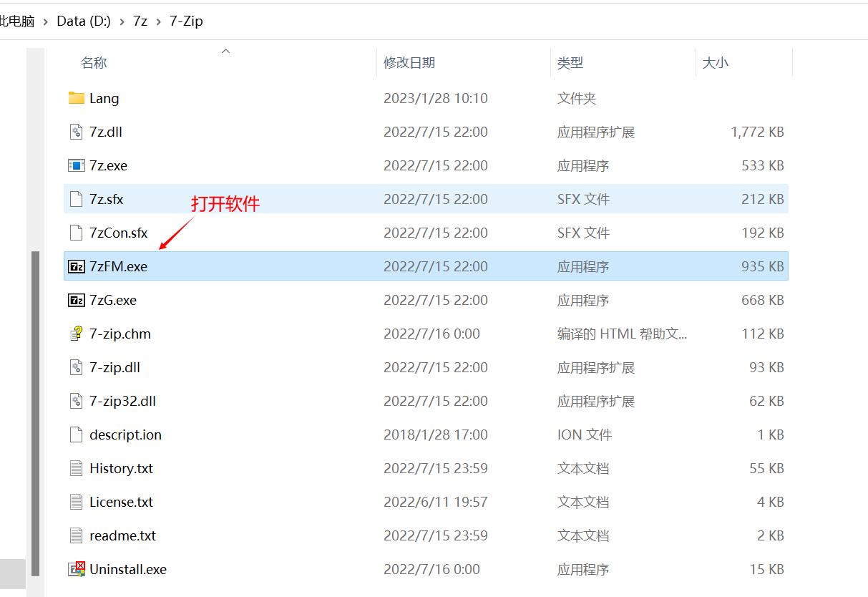868x597 pixels.
Task: Click the 7z.exe application icon
Action: point(77,165)
